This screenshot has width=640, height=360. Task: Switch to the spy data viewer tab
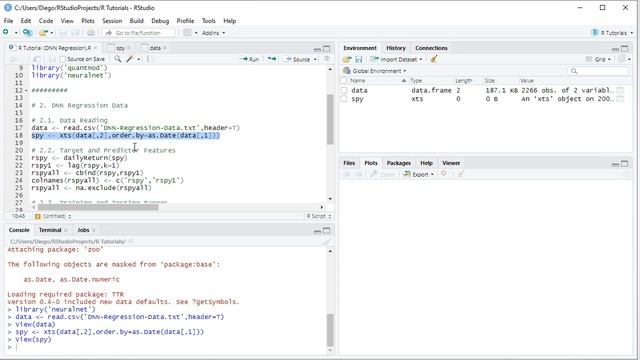coord(120,48)
